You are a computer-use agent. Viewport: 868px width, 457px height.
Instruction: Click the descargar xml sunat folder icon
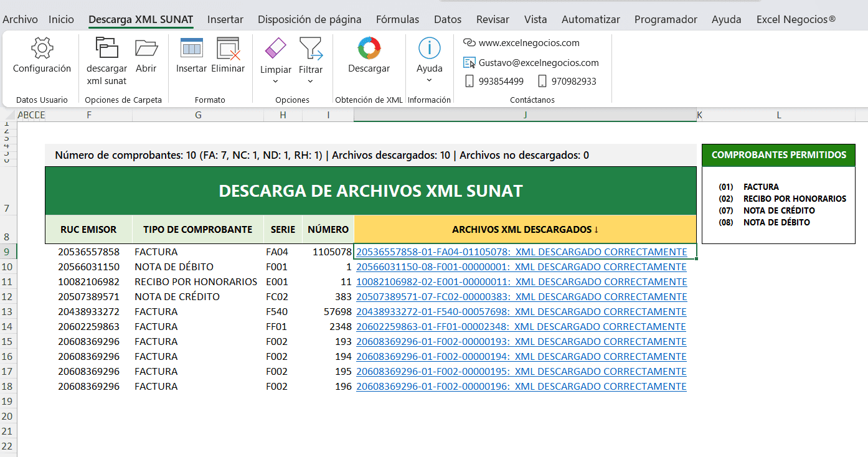coord(106,49)
